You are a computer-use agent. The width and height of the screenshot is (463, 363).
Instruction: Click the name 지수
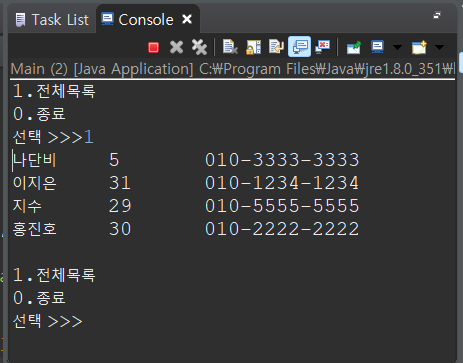pos(27,206)
